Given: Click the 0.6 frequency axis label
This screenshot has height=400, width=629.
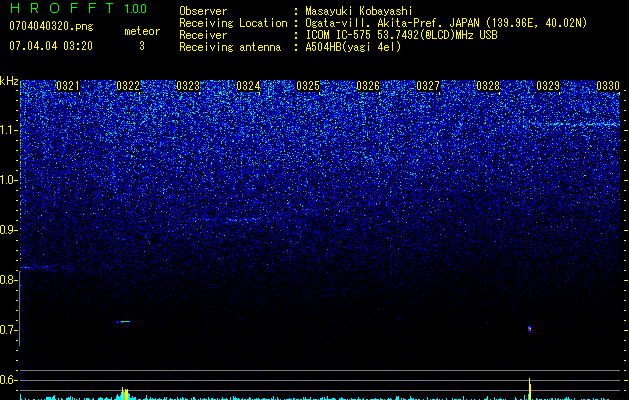Looking at the screenshot, I should [9, 380].
